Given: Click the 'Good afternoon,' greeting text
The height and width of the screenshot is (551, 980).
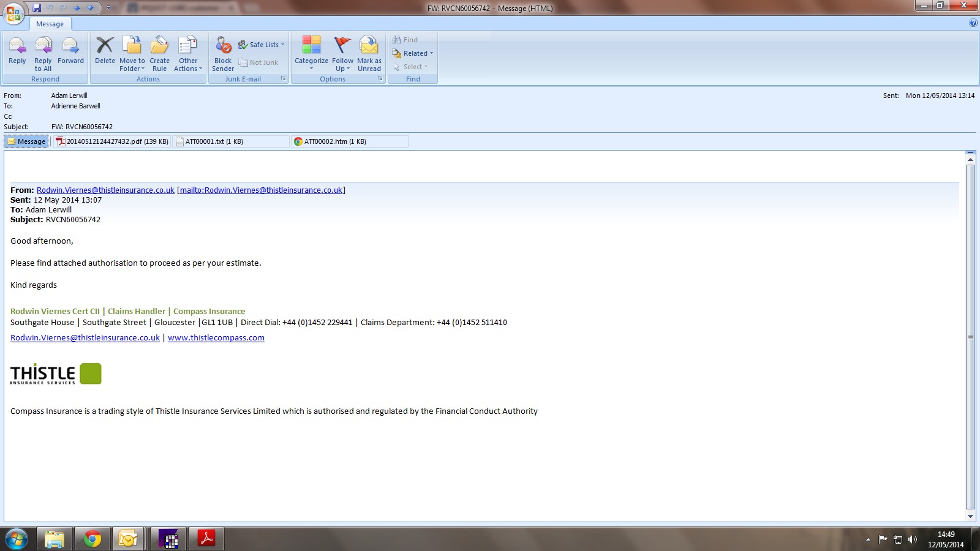Looking at the screenshot, I should 42,241.
